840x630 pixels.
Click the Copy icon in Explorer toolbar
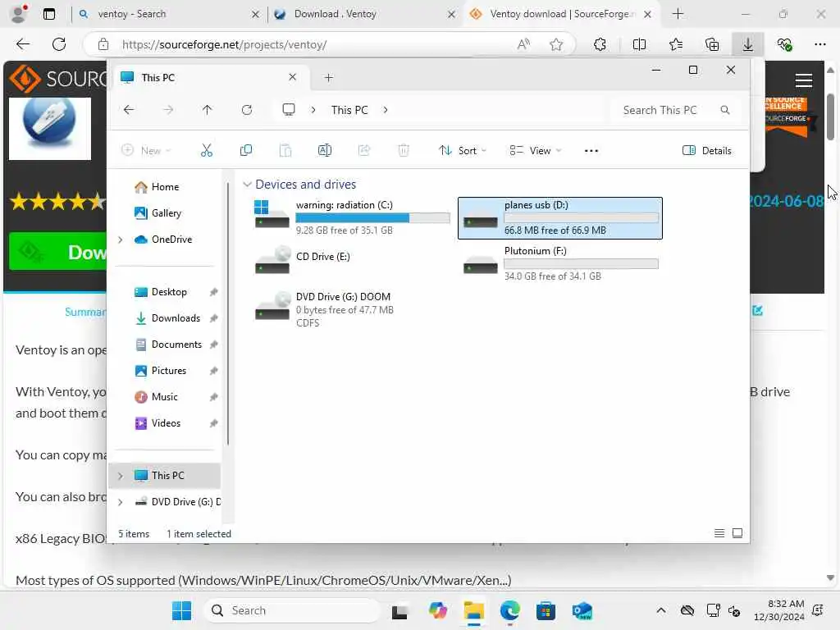246,151
